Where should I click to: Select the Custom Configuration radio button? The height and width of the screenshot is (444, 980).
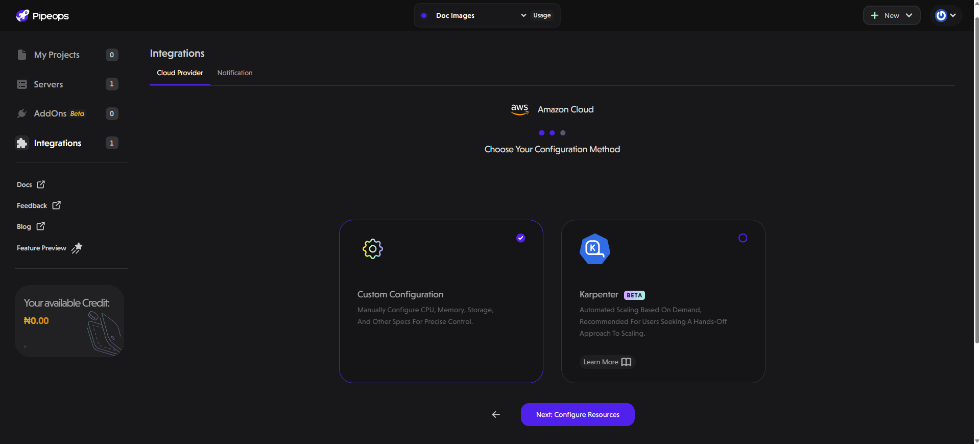[521, 238]
